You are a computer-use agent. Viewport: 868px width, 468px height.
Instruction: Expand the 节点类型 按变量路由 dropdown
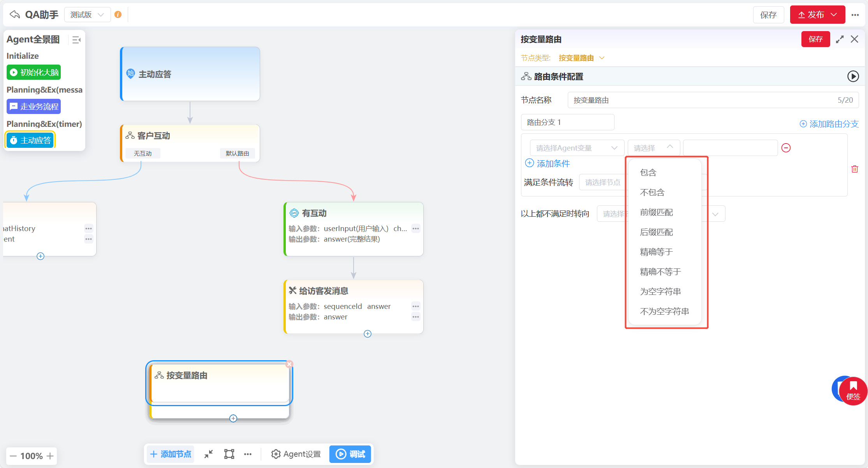581,58
